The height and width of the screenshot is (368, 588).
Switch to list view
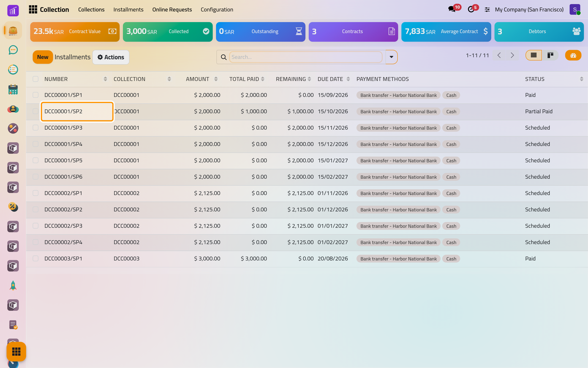(x=533, y=55)
